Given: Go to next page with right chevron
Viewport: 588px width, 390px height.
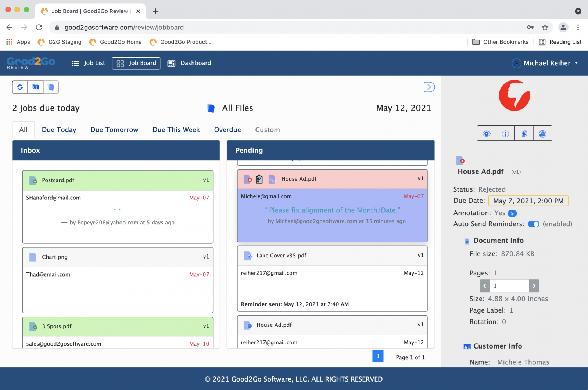Looking at the screenshot, I should tap(534, 286).
